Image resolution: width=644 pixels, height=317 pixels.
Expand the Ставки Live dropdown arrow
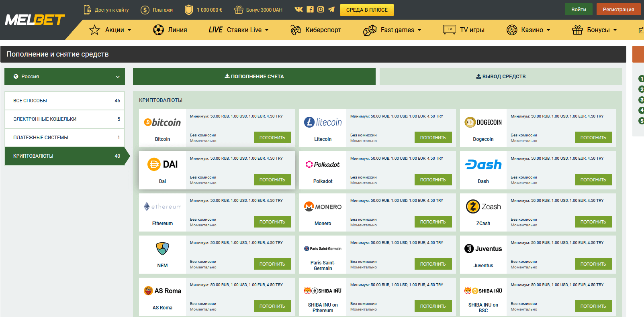(267, 30)
